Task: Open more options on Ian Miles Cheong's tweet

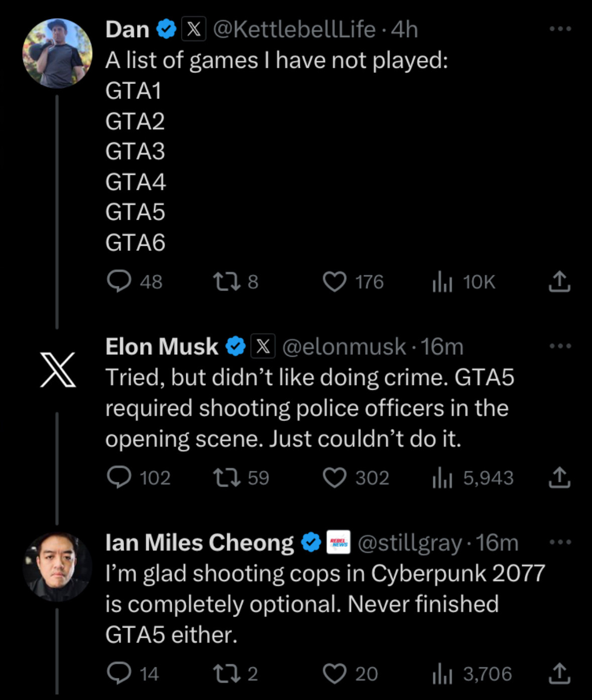Action: pyautogui.click(x=560, y=542)
